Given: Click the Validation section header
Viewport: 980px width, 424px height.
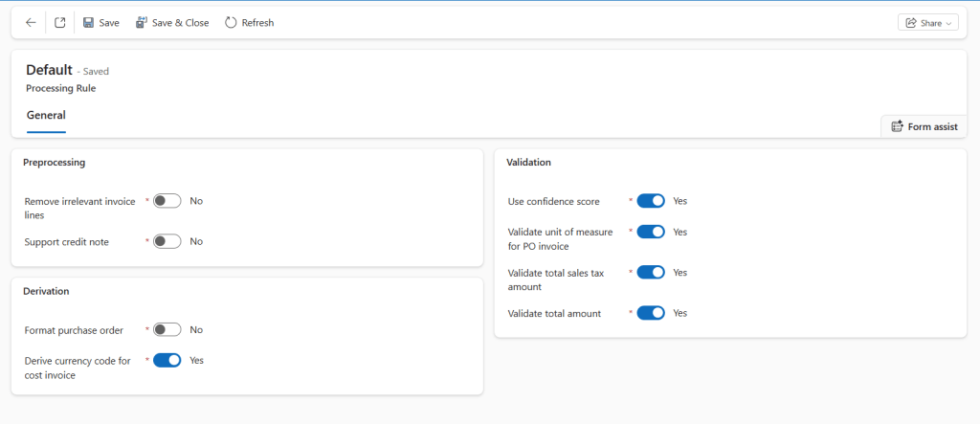Looking at the screenshot, I should coord(528,163).
